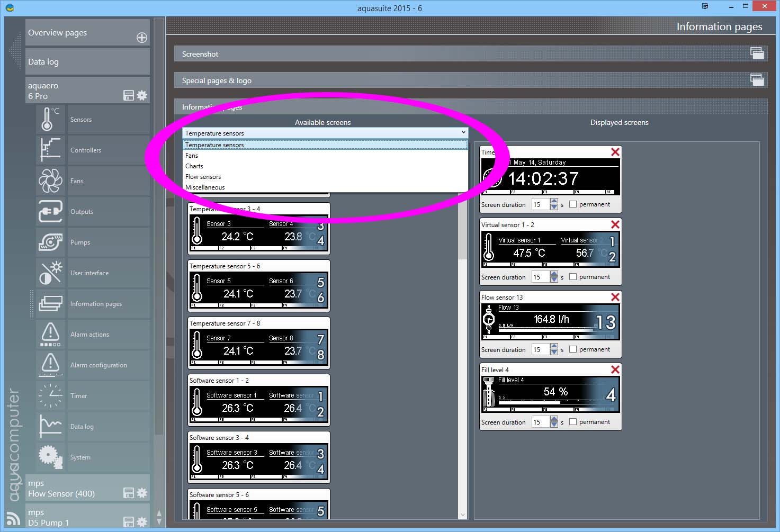Decrease screen duration for Virtual sensor 1 - 2
Viewport: 780px width, 532px height.
tap(554, 280)
